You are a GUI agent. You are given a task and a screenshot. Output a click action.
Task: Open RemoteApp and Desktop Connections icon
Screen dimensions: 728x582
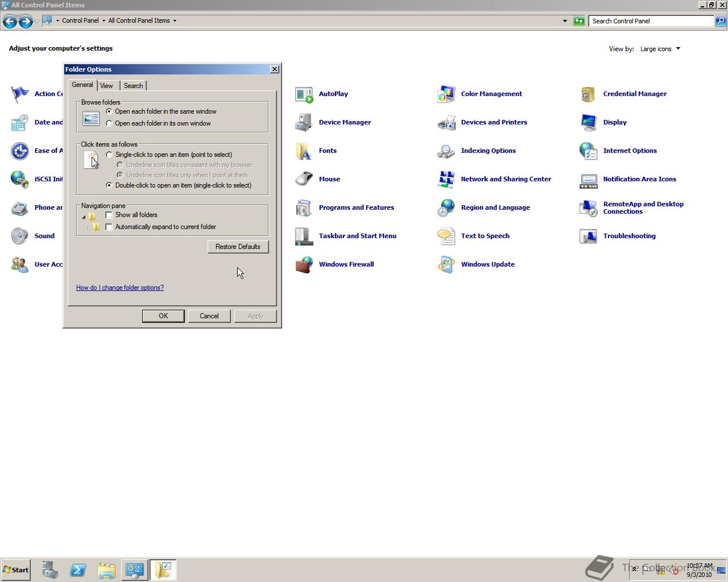(589, 208)
